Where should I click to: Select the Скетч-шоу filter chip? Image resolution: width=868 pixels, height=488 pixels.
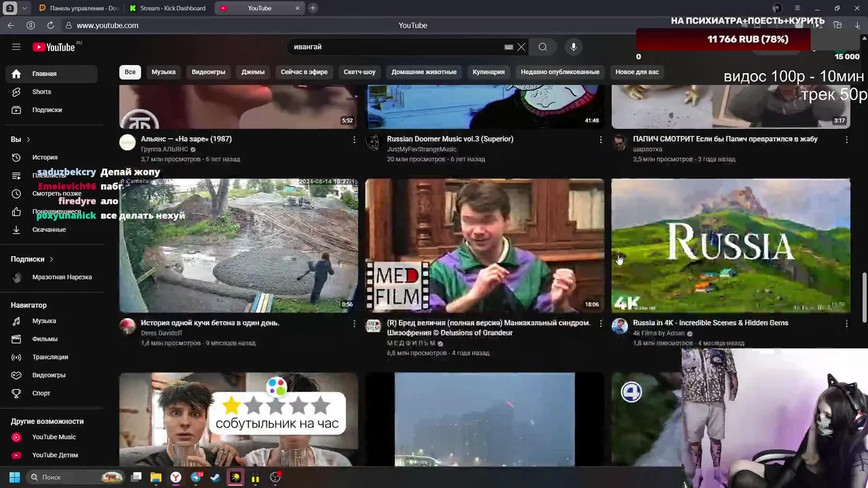[359, 72]
